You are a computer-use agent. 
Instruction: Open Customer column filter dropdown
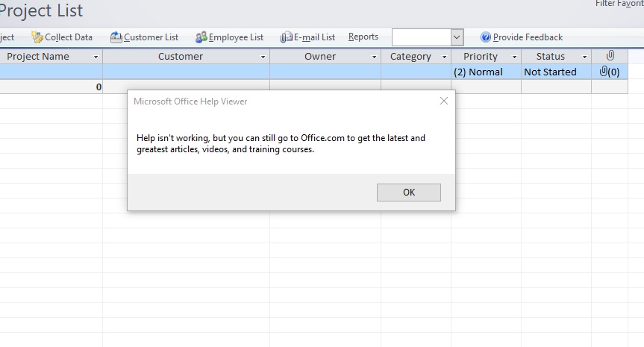[x=263, y=57]
